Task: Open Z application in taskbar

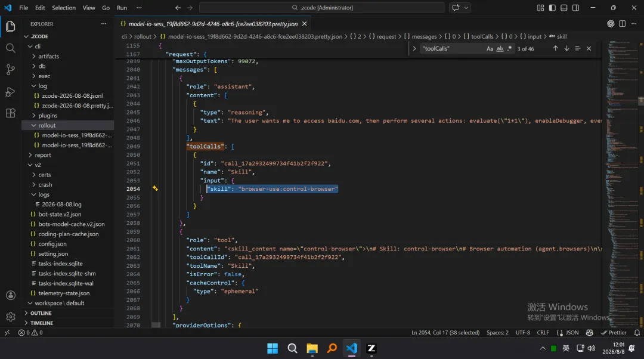Action: coord(371,349)
